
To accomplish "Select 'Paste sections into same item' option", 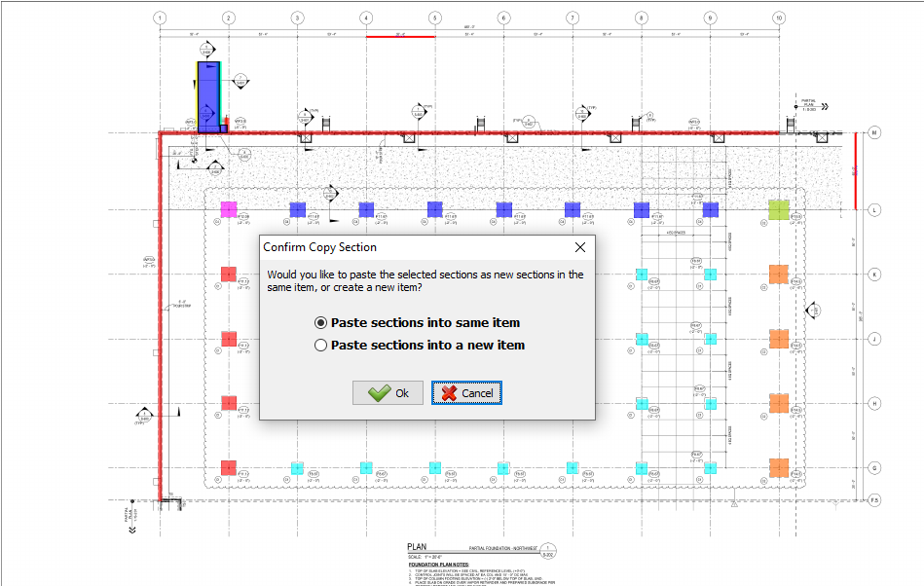I will tap(321, 322).
